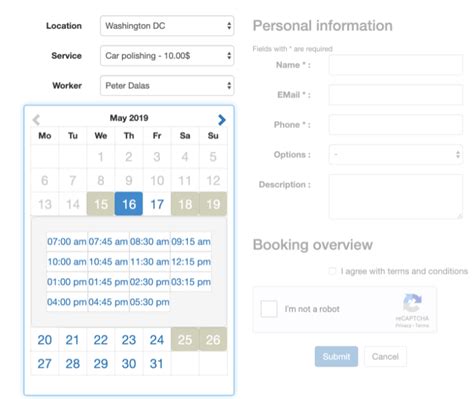
Task: Click into the Description text area
Action: pyautogui.click(x=396, y=197)
